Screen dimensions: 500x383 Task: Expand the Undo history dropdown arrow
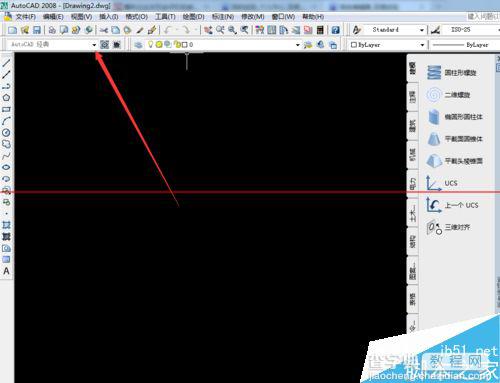177,30
